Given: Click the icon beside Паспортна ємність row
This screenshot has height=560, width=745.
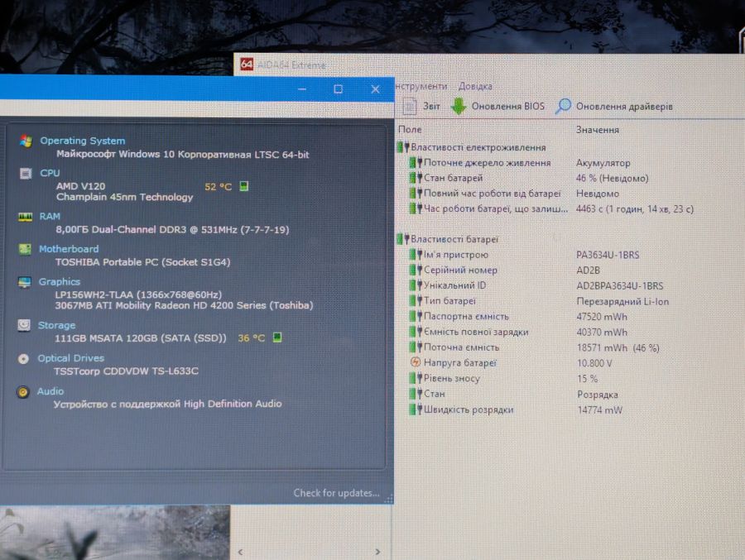Looking at the screenshot, I should click(416, 316).
